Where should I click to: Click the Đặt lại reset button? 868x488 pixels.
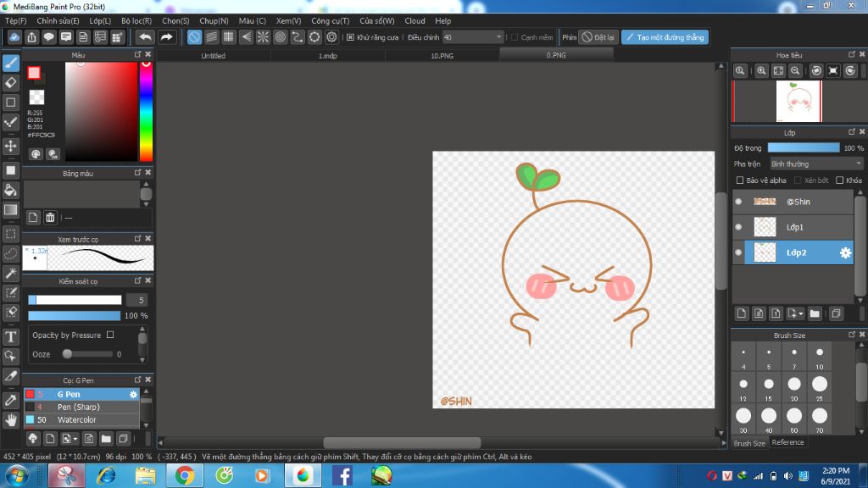pyautogui.click(x=598, y=37)
